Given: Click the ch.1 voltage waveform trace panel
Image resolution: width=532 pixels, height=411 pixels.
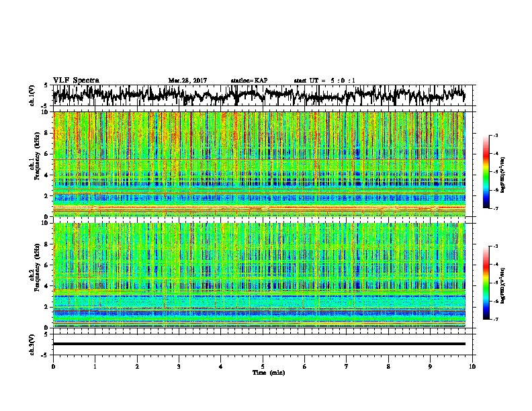Looking at the screenshot, I should pos(264,95).
